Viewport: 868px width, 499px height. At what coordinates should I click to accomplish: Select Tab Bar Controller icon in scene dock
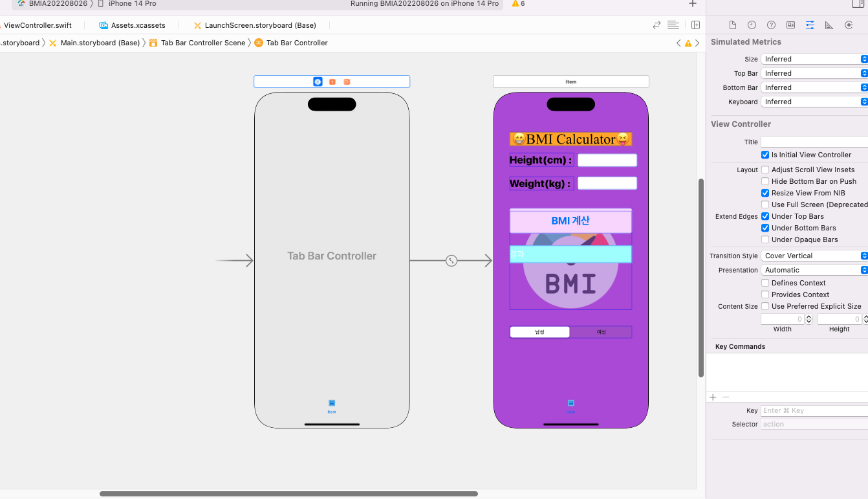tap(318, 82)
